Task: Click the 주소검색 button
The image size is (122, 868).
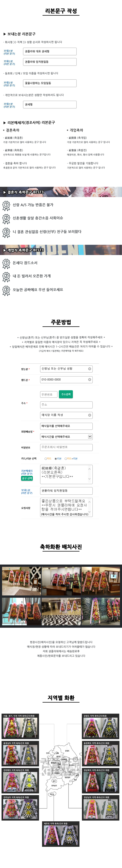Action: pyautogui.click(x=66, y=394)
